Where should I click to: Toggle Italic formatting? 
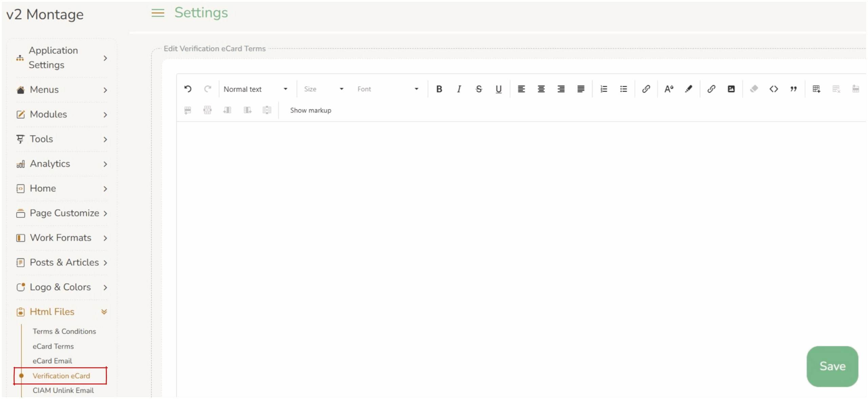459,89
